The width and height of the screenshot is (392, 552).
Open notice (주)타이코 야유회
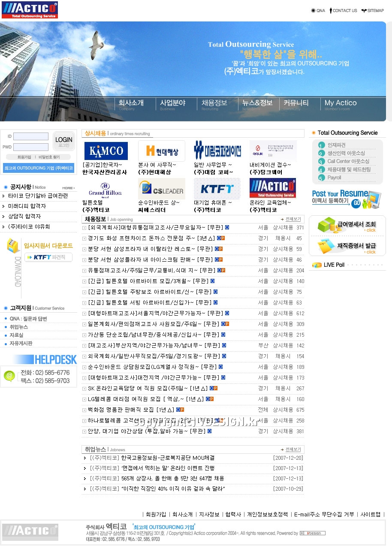pos(29,226)
